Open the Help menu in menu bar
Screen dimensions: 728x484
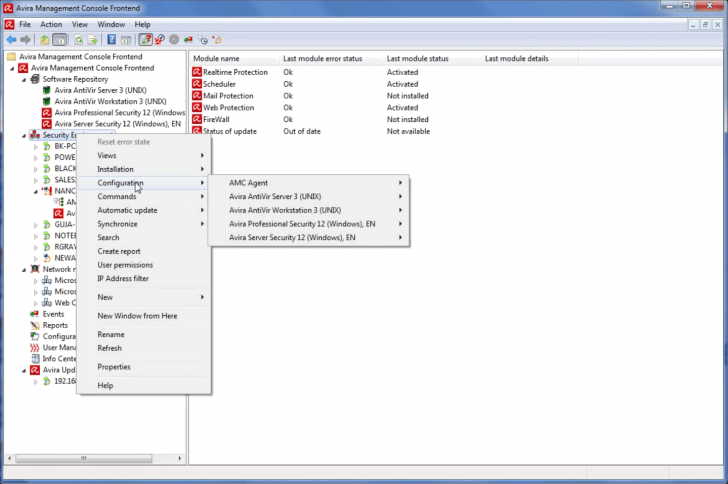pos(143,25)
